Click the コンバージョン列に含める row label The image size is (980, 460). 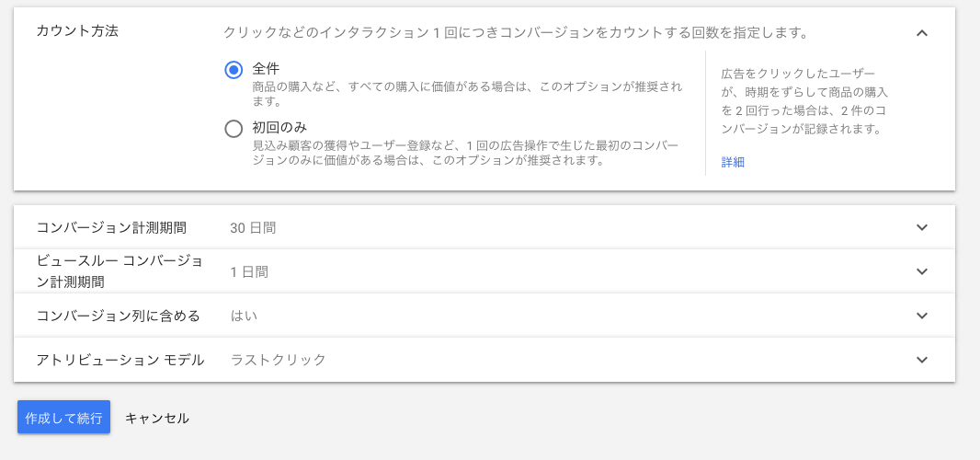pos(118,316)
